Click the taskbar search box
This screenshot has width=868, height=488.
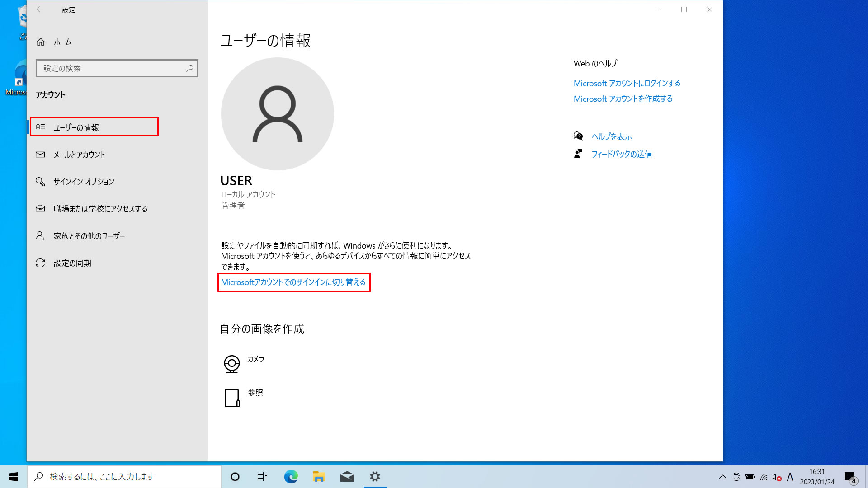pyautogui.click(x=124, y=477)
